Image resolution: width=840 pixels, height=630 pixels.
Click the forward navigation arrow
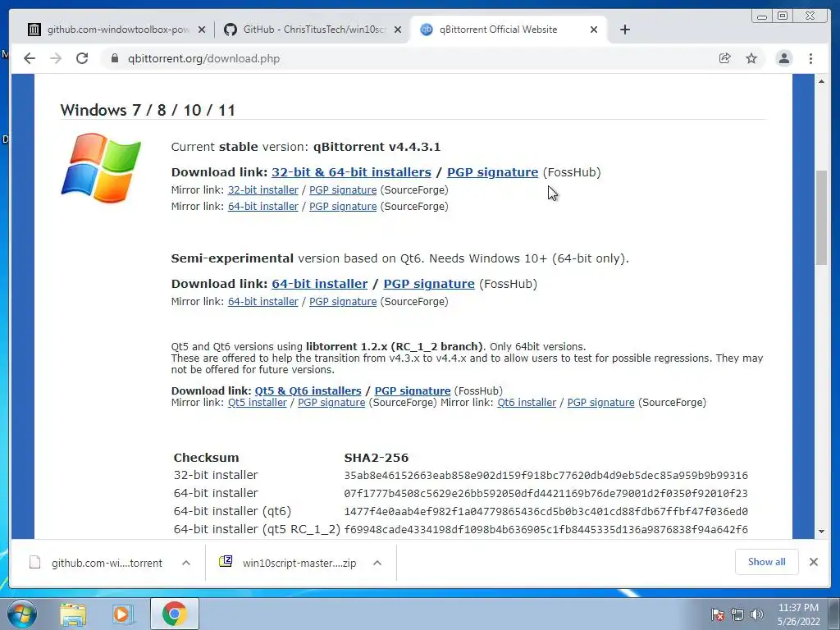[56, 58]
